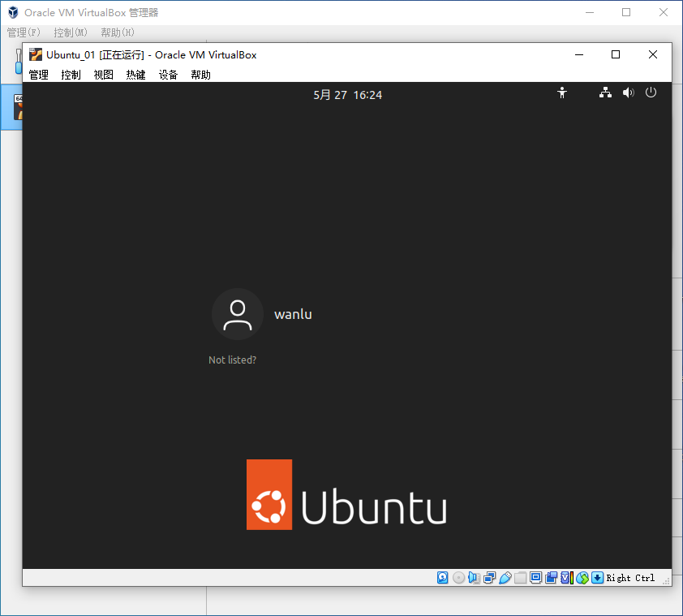
Task: Click the network icon in Ubuntu top bar
Action: [x=605, y=93]
